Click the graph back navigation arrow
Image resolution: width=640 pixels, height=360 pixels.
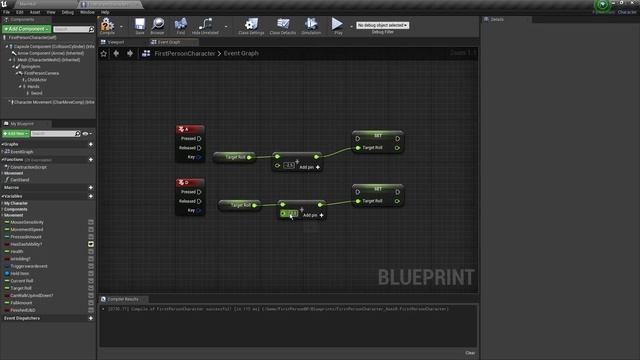point(116,53)
